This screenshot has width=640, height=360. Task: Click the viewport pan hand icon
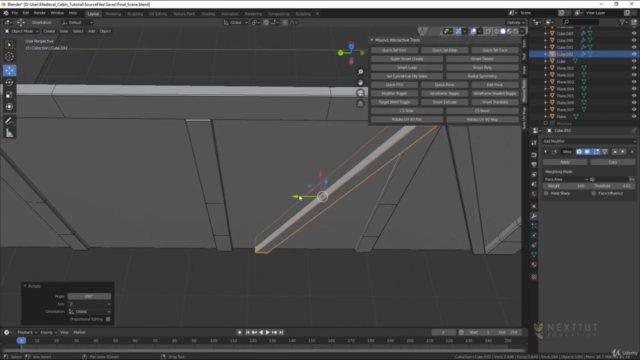(x=360, y=82)
